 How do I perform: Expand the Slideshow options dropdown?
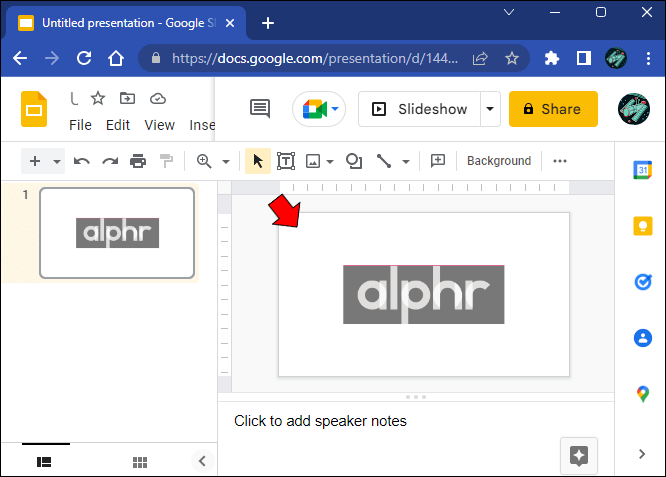(x=490, y=109)
